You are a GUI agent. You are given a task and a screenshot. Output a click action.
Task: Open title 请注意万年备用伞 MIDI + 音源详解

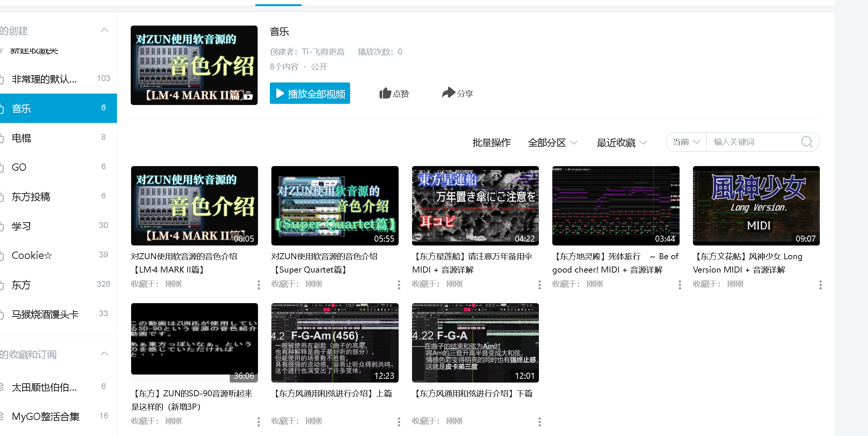pyautogui.click(x=472, y=263)
